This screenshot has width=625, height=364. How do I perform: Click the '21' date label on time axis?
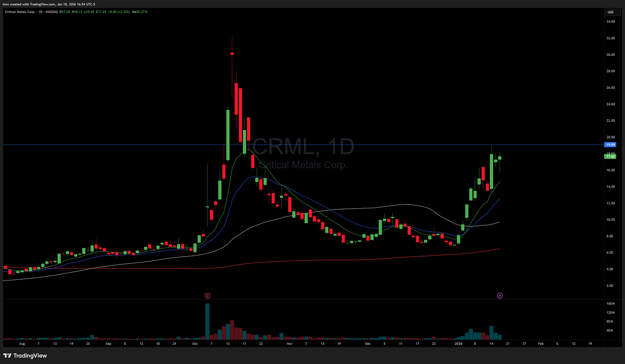[x=508, y=343]
